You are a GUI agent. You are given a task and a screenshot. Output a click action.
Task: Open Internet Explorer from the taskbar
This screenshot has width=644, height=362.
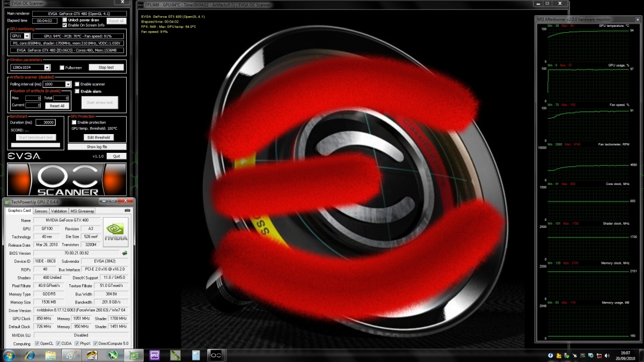[x=30, y=355]
